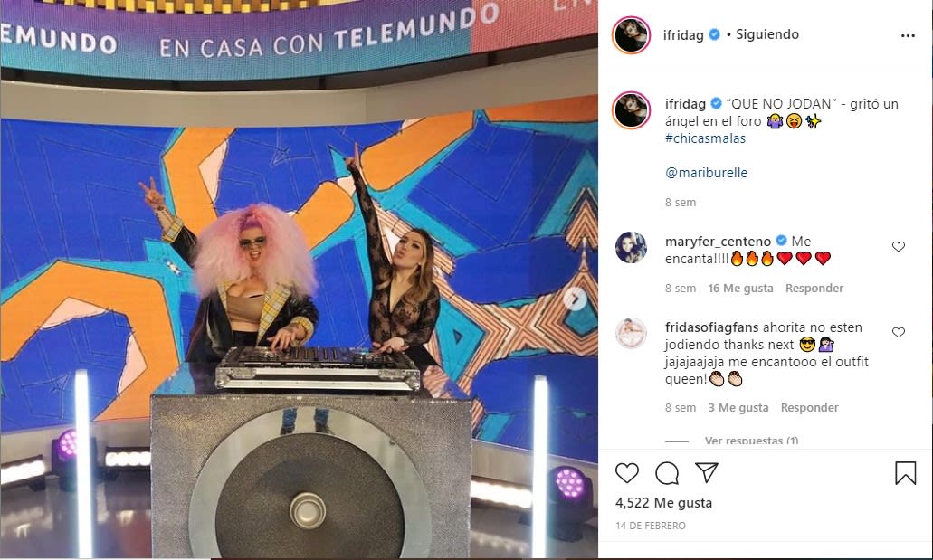
Task: Open the @mariburelle mention link
Action: (706, 173)
